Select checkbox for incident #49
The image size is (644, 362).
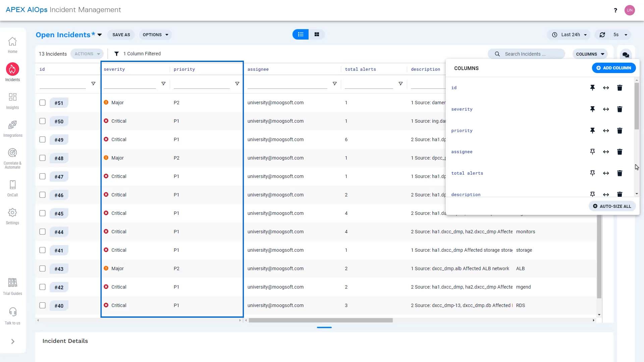[42, 139]
